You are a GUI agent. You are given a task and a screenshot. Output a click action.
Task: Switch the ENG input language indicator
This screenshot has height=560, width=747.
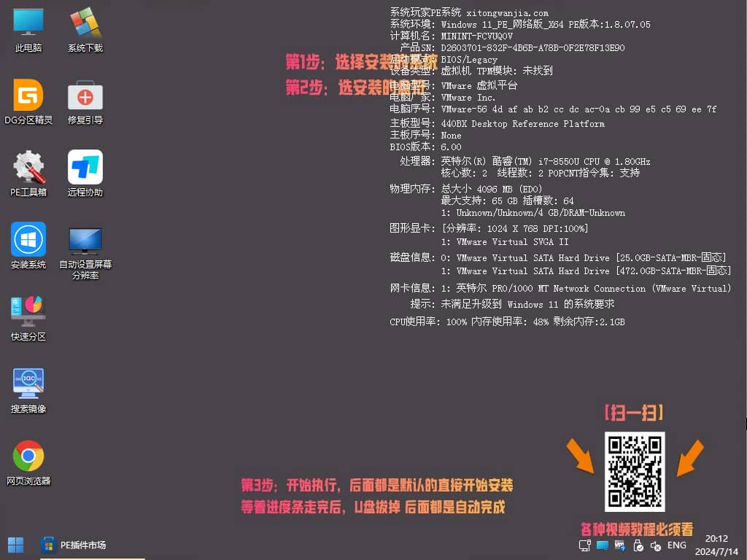pos(676,545)
